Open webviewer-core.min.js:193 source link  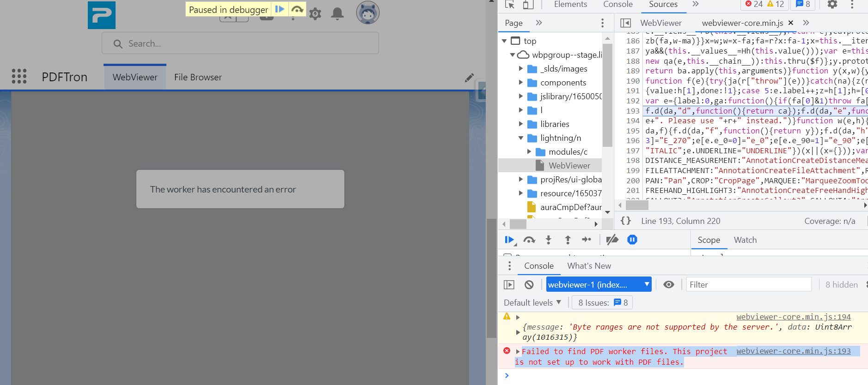point(793,351)
